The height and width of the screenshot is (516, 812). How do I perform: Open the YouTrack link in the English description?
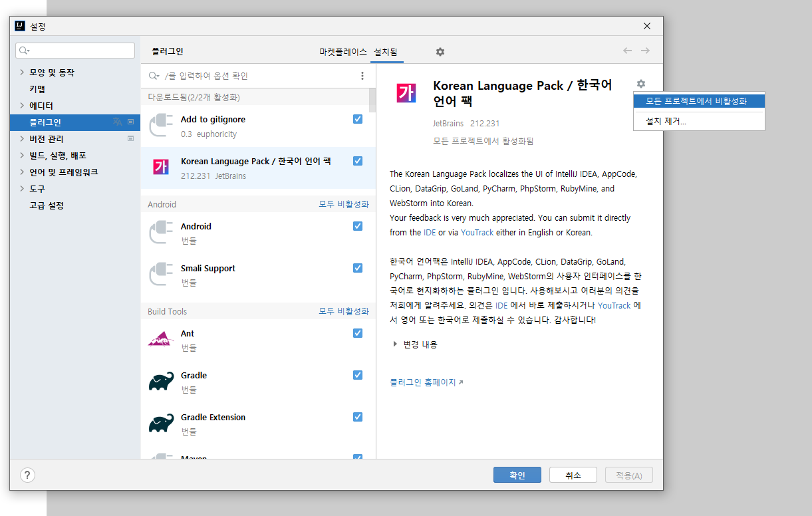point(477,232)
